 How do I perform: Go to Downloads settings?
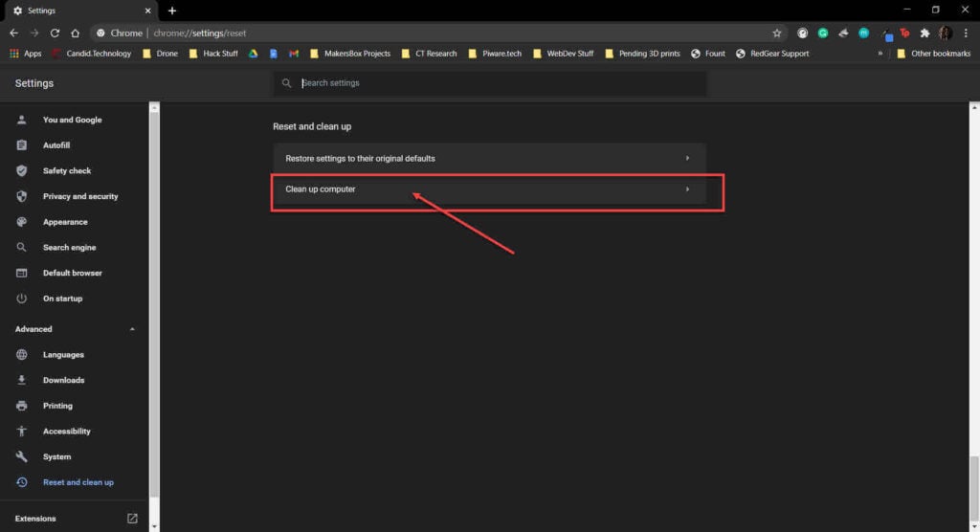coord(64,380)
